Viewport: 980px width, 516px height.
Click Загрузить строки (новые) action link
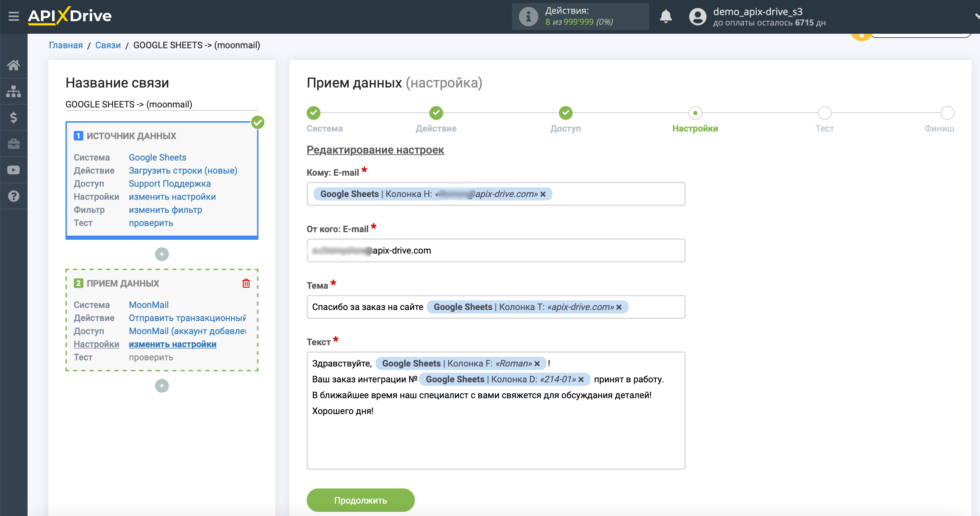coord(183,171)
